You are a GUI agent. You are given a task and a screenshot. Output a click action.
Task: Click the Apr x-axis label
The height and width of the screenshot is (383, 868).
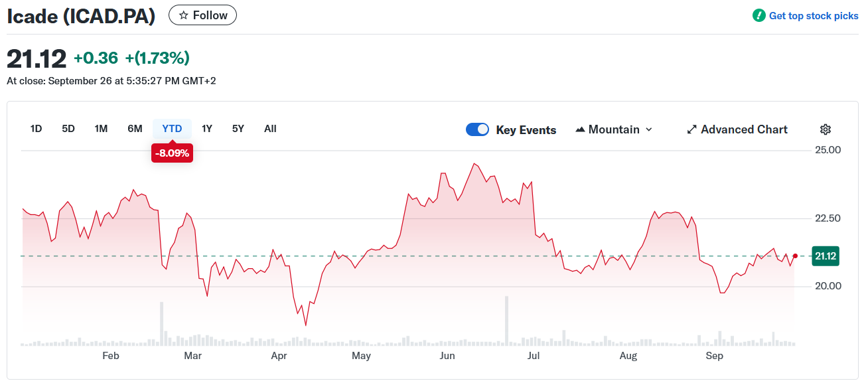coord(279,356)
